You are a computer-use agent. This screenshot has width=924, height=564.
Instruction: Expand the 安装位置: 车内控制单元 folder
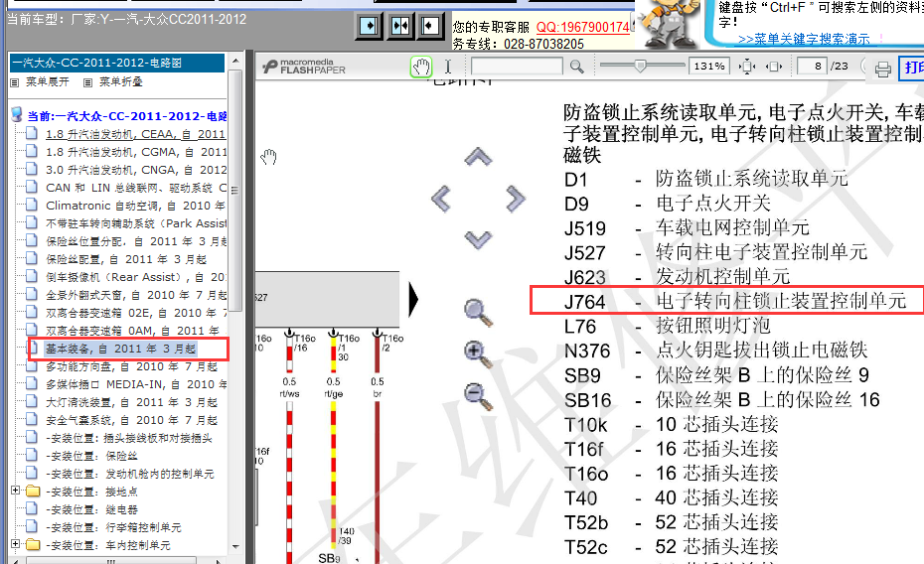pos(16,544)
